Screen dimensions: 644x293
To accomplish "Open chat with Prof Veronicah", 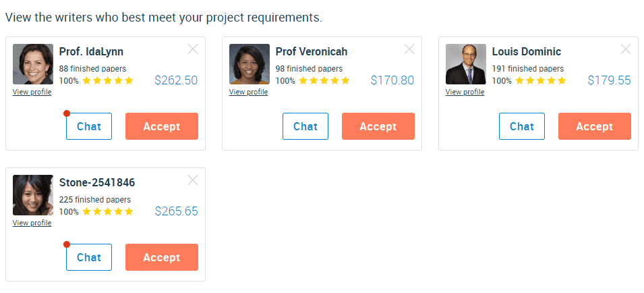I will pyautogui.click(x=305, y=126).
